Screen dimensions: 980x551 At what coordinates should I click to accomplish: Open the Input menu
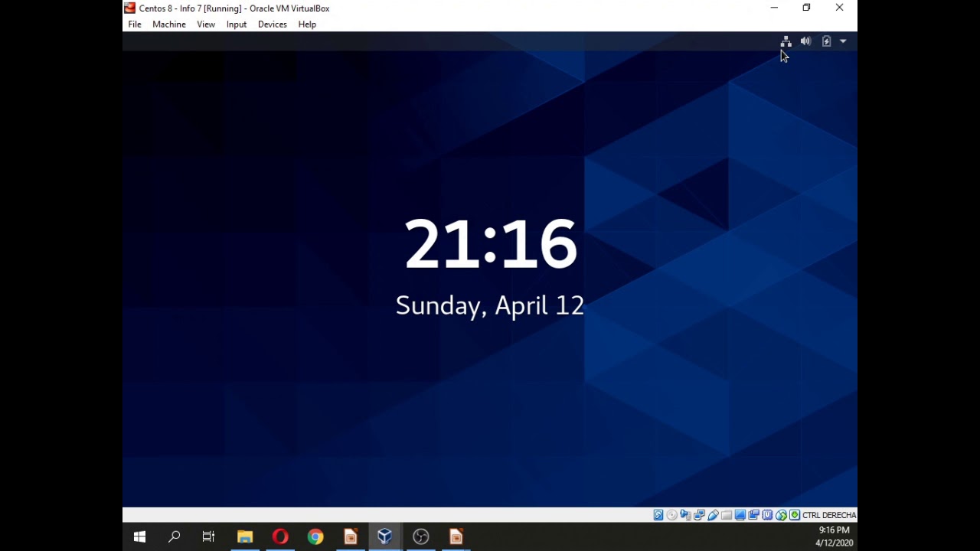(x=237, y=24)
